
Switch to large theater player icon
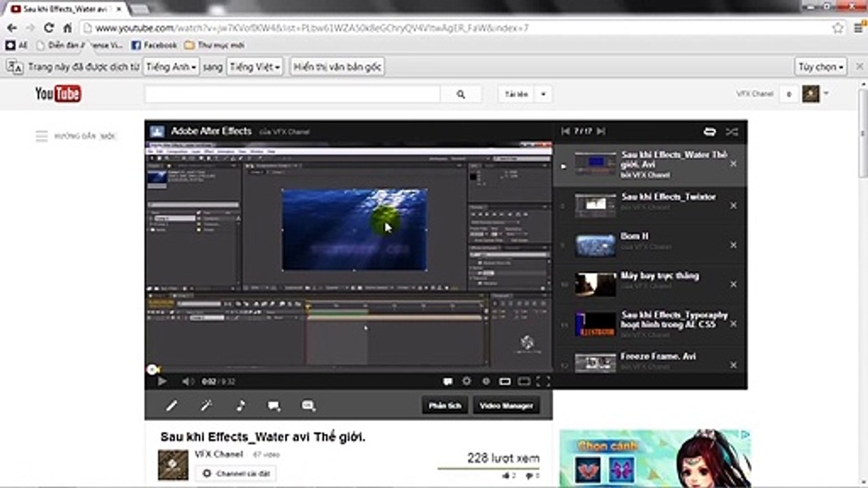(524, 382)
